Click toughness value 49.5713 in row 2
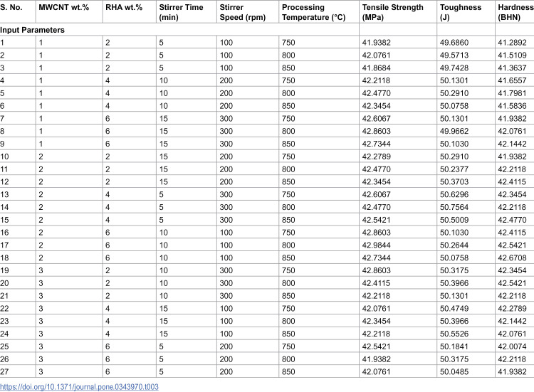 [x=454, y=55]
